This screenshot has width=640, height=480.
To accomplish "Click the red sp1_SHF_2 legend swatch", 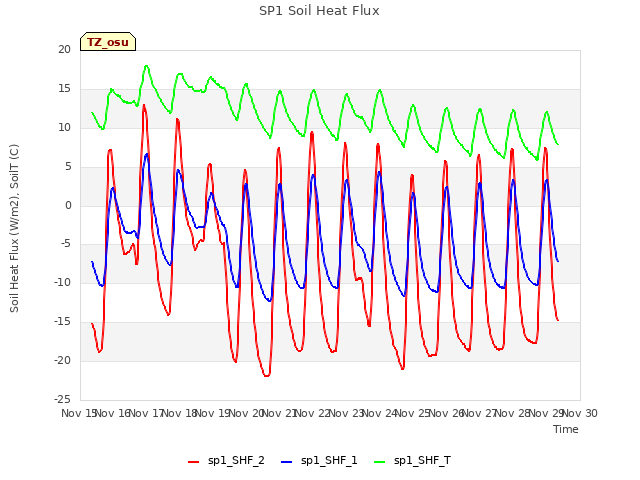I will pos(193,462).
